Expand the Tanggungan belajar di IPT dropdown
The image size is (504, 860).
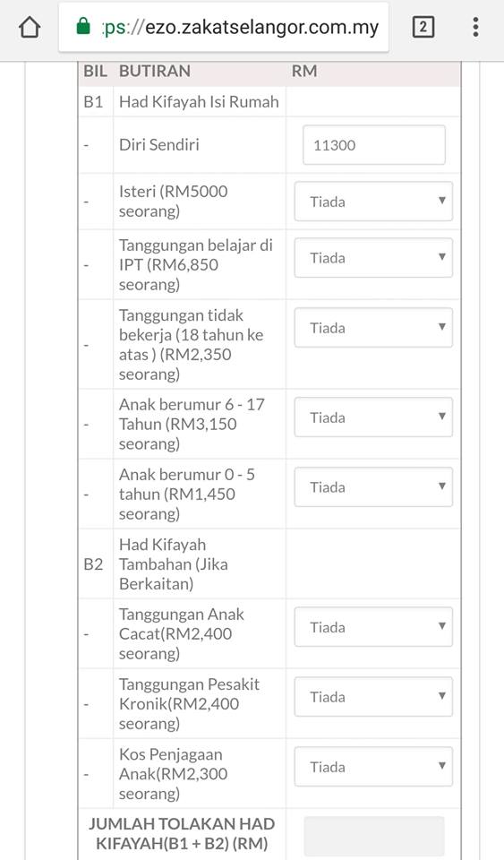click(x=373, y=258)
